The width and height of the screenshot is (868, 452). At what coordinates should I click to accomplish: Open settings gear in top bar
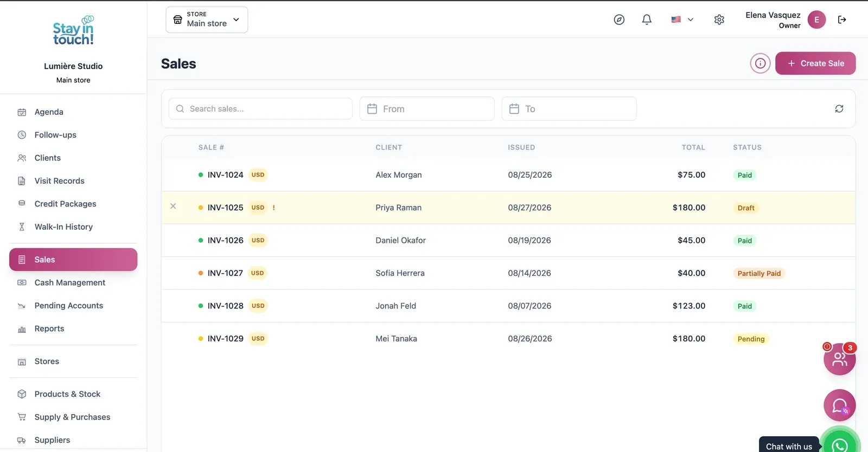719,20
